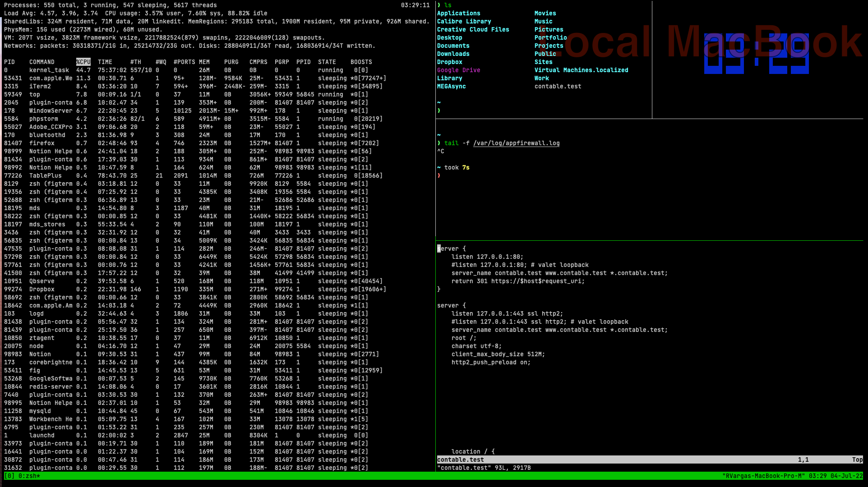Screen dimensions: 868x487
Task: Click vim status line filename contable.test
Action: pyautogui.click(x=461, y=459)
